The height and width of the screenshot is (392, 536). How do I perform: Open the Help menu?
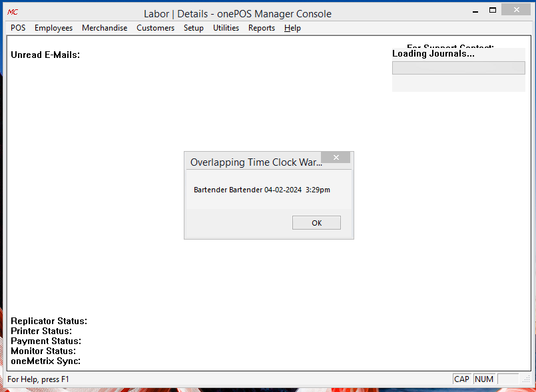pos(292,28)
